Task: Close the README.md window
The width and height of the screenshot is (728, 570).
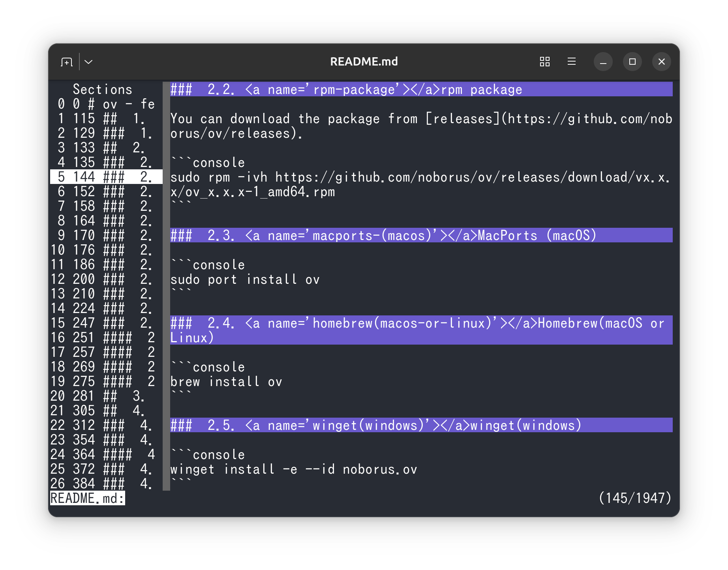Action: pos(662,62)
